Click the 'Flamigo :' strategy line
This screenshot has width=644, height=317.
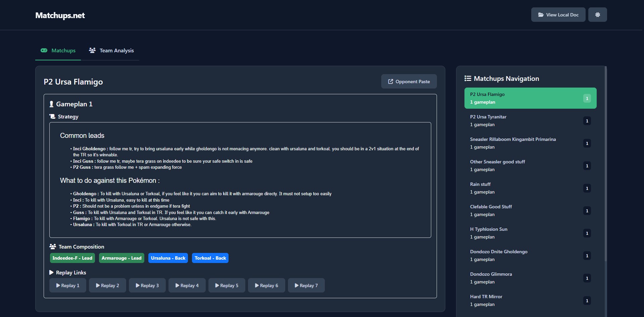[x=145, y=218]
